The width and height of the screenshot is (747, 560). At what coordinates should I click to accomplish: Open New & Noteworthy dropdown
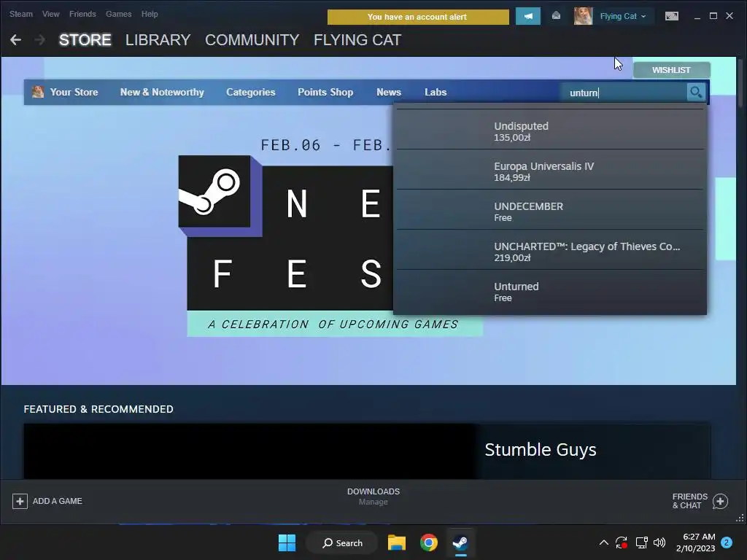coord(162,92)
